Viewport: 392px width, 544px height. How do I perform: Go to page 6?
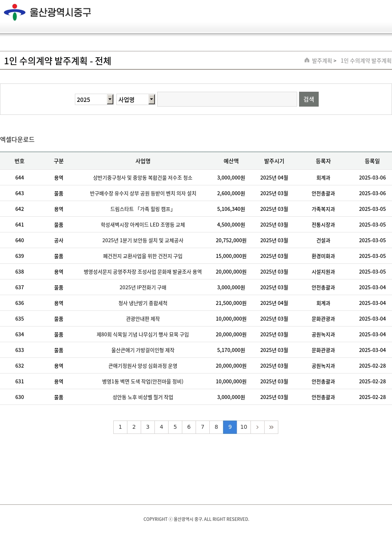pyautogui.click(x=189, y=427)
